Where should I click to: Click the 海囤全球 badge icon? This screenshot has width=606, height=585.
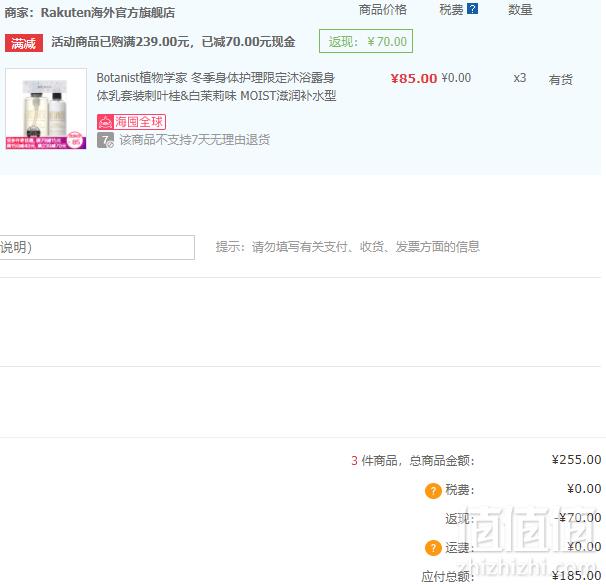click(x=131, y=122)
